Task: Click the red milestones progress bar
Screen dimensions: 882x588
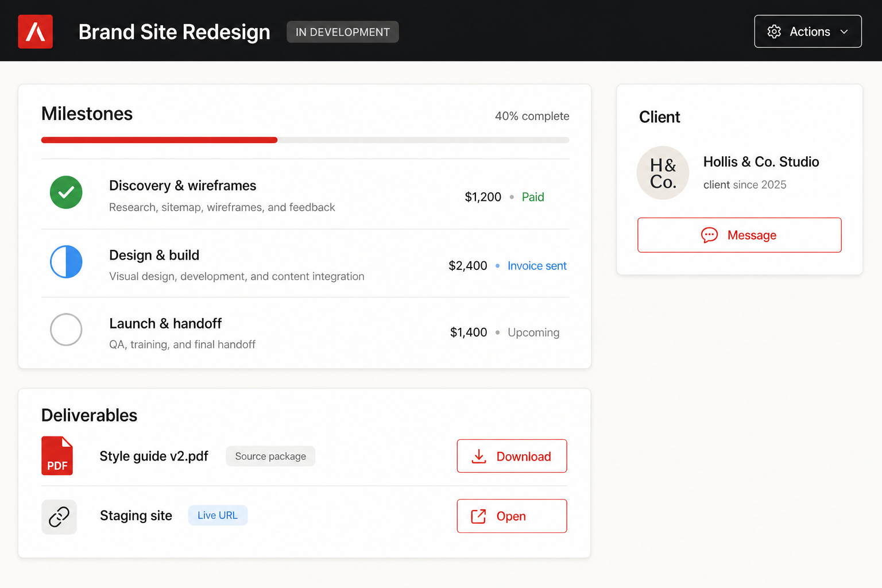Action: pos(160,140)
